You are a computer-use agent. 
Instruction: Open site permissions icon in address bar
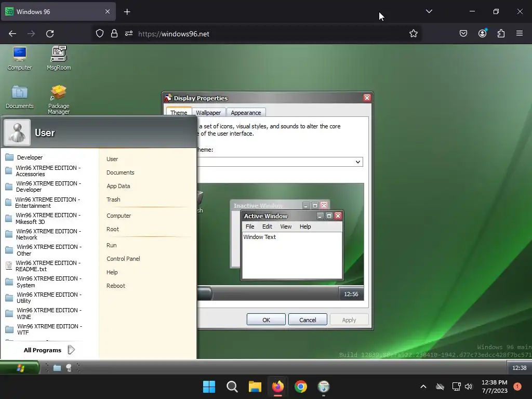point(129,34)
